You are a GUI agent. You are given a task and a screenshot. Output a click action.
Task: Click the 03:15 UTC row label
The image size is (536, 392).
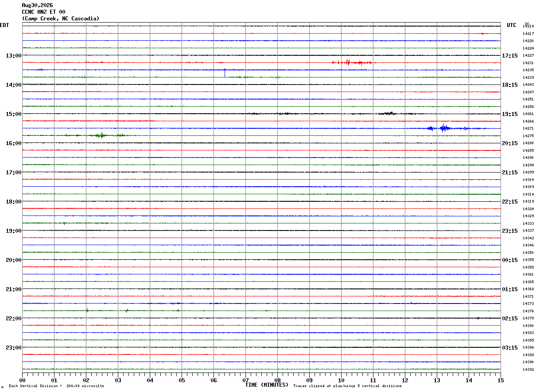510,348
